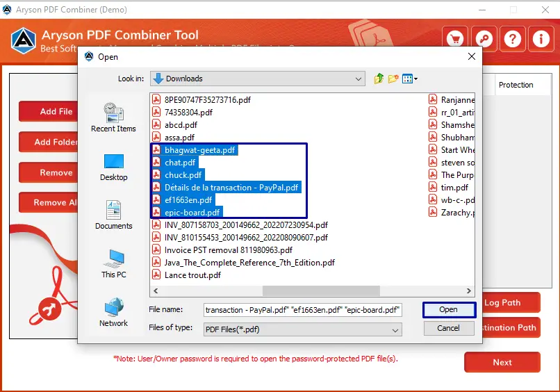
Task: Click PDF icon beside tim.pdf
Action: [433, 187]
